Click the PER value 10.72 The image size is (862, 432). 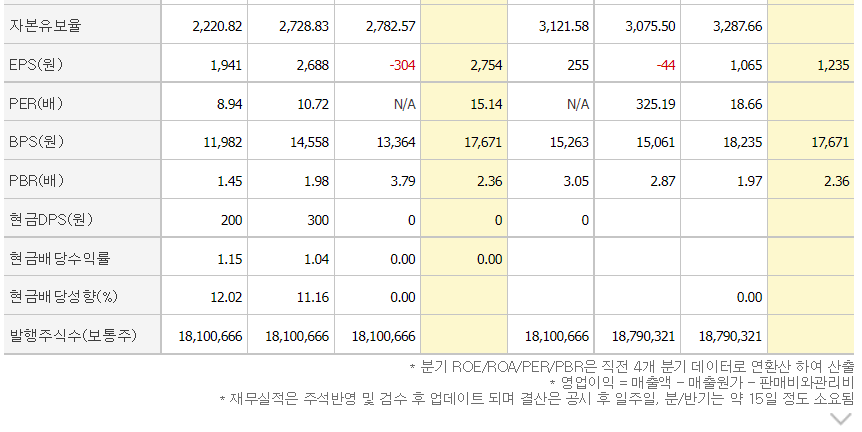313,104
